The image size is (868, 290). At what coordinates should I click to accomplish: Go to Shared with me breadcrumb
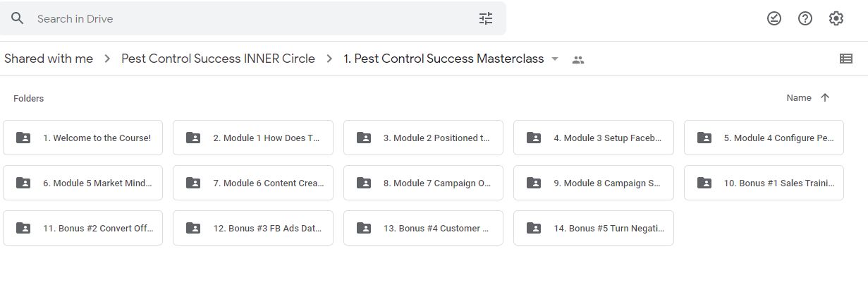[49, 59]
